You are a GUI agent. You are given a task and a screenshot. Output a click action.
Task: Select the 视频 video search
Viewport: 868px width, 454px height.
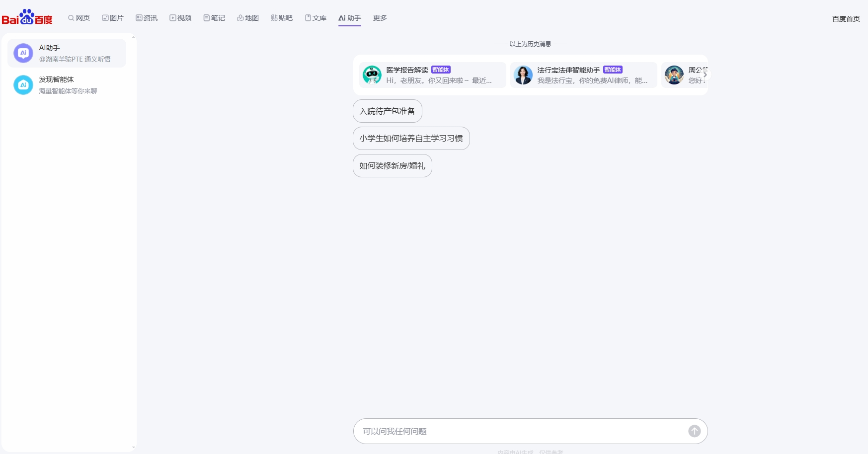point(180,17)
